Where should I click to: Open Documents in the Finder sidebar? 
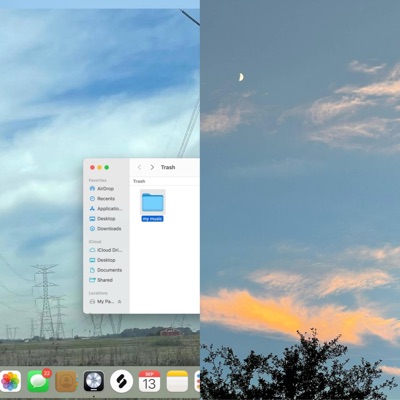pyautogui.click(x=106, y=270)
